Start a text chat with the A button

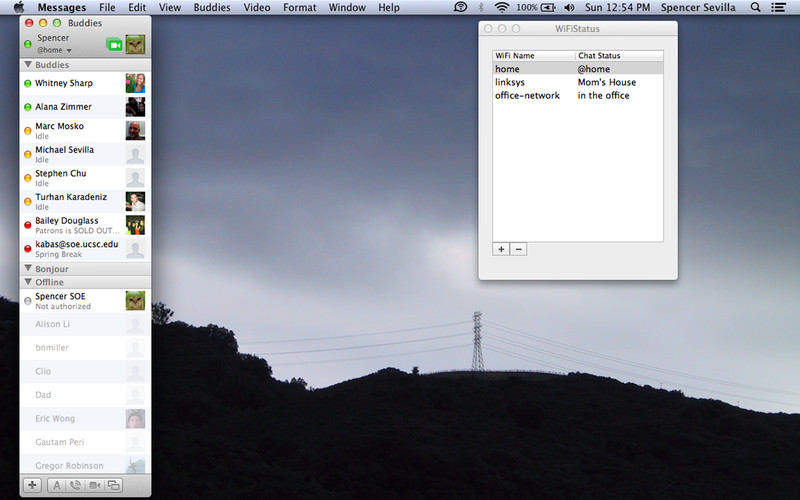click(57, 485)
